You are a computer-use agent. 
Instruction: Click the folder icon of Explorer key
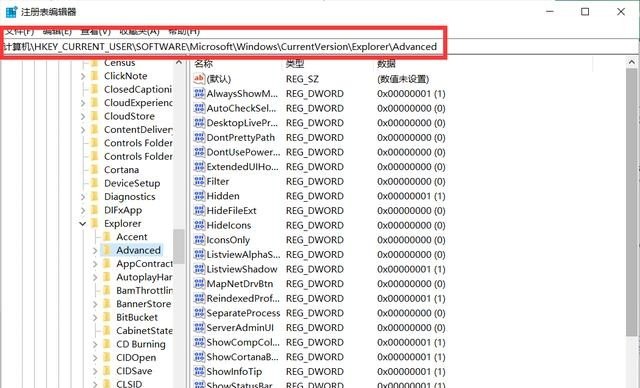pos(94,223)
